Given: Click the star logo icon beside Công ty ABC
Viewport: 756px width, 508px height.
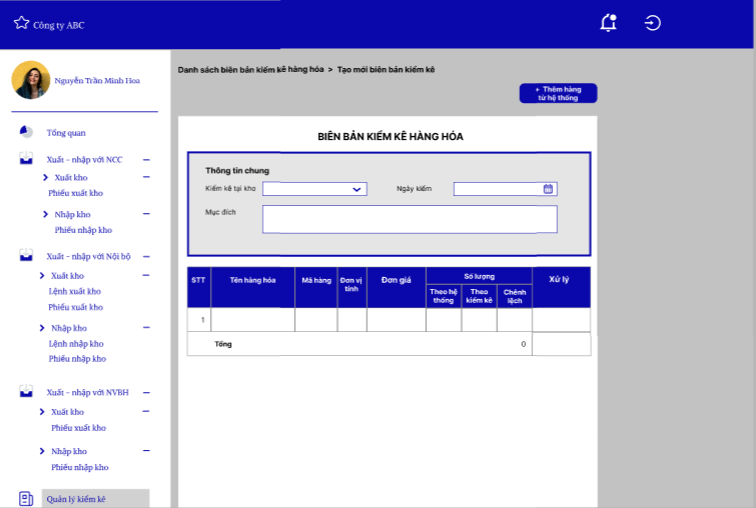Looking at the screenshot, I should (x=21, y=23).
